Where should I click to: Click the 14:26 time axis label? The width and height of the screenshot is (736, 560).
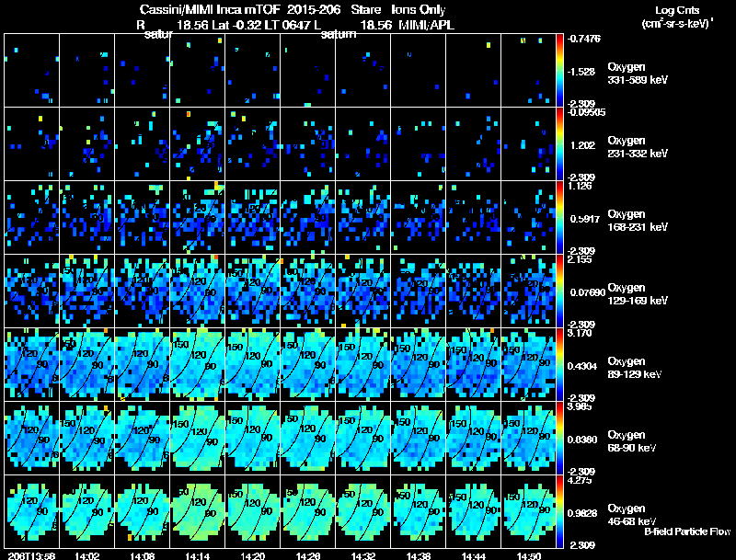click(308, 555)
